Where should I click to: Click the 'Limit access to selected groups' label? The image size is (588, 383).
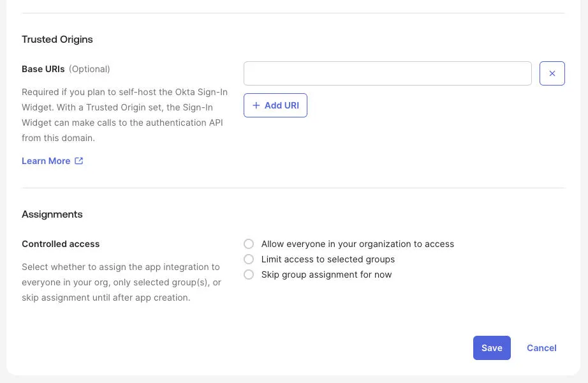[328, 259]
